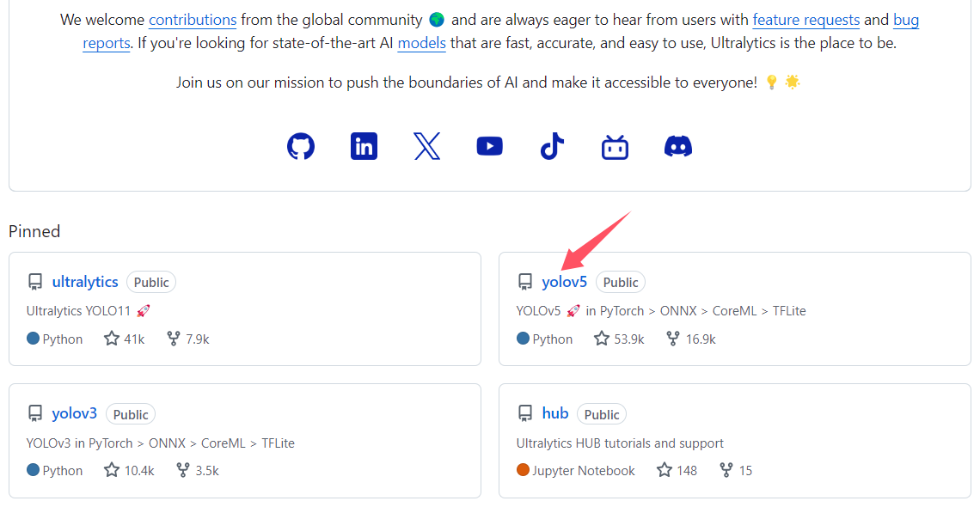Open the LinkedIn social icon
Screen dimensions: 980x507
click(364, 146)
